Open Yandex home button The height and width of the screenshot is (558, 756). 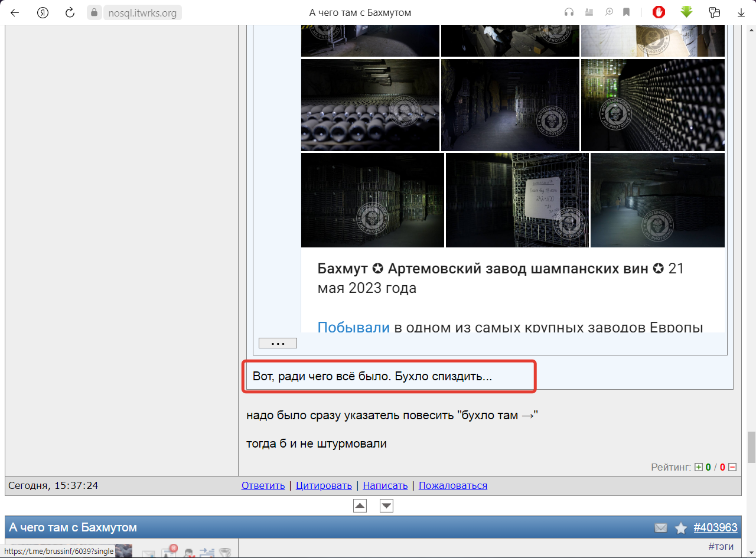coord(43,12)
